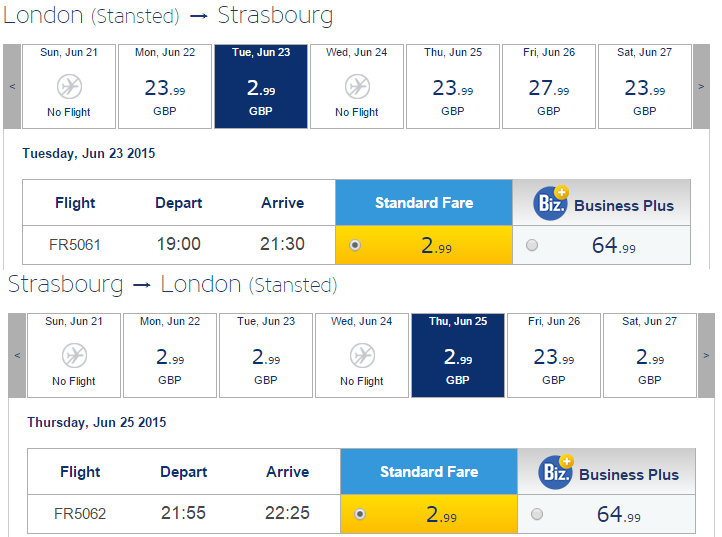The width and height of the screenshot is (722, 537).
Task: Choose outbound Mon, Jun 22 at 23.99 GBP
Action: pos(165,87)
